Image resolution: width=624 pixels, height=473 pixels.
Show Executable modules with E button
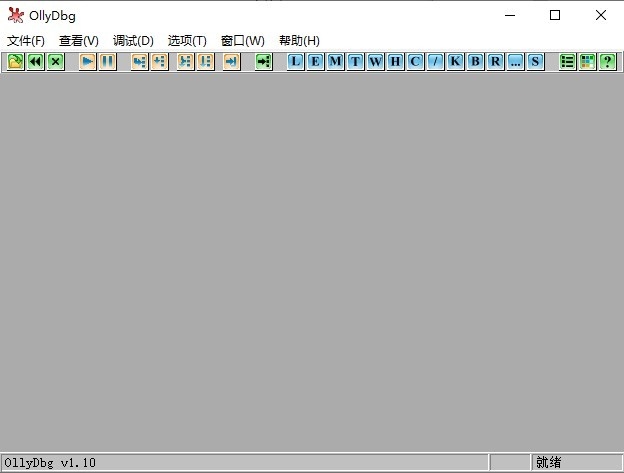coord(315,62)
